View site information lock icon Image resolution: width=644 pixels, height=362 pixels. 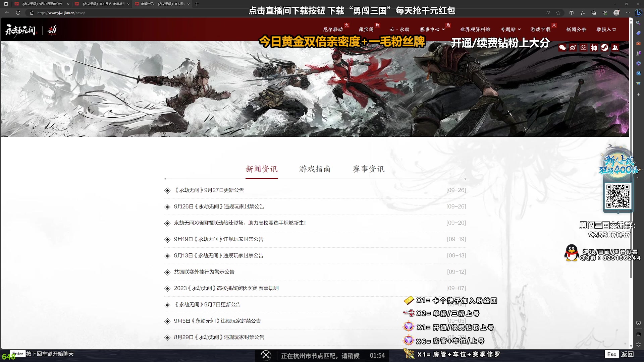(32, 13)
